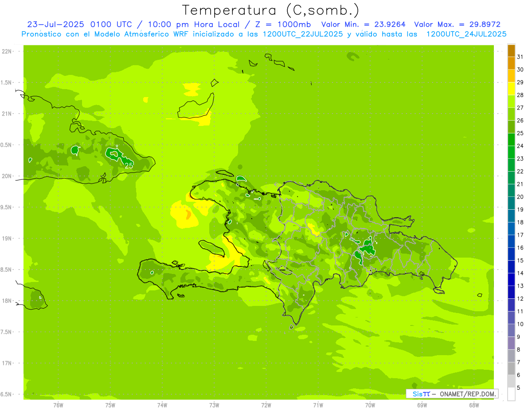Click the lime legend segment between 27 and 28

511,101
